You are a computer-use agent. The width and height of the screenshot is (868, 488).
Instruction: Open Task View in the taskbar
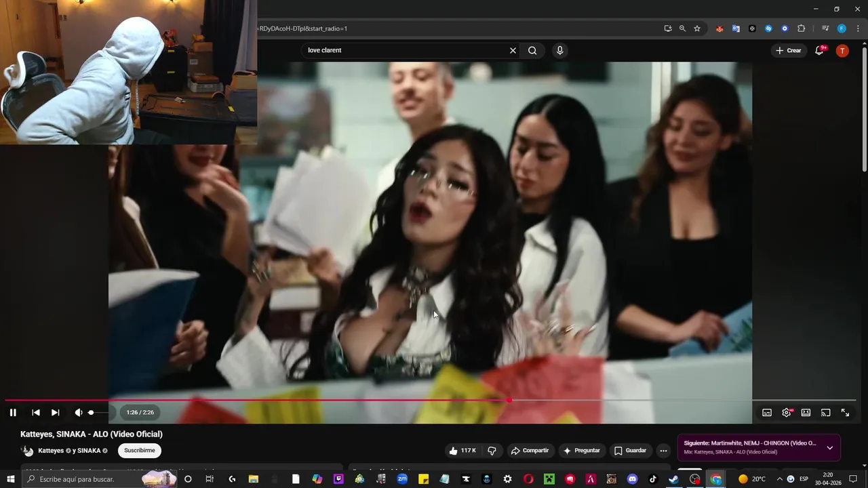pos(210,479)
